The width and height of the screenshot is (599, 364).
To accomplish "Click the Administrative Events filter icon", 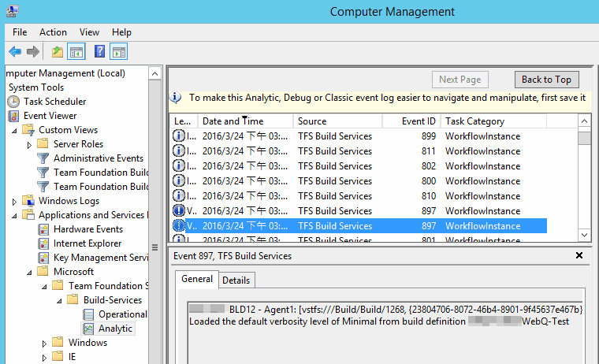I will pyautogui.click(x=43, y=158).
